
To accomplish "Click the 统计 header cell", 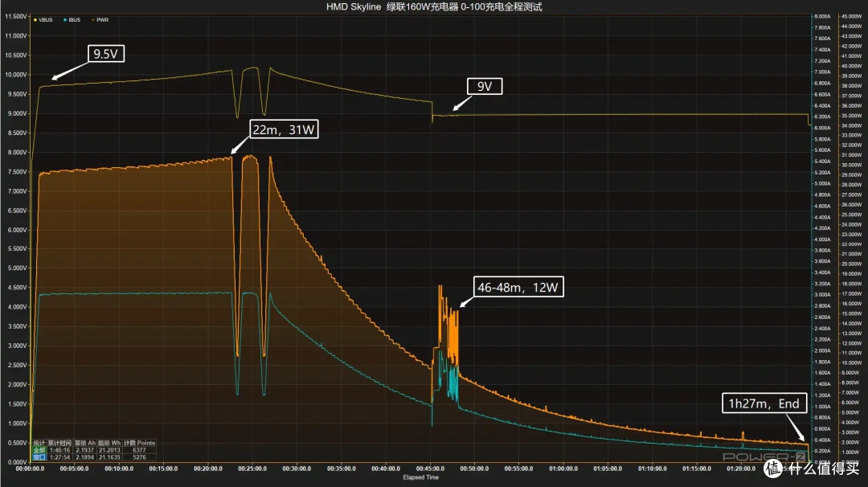I will coord(39,444).
